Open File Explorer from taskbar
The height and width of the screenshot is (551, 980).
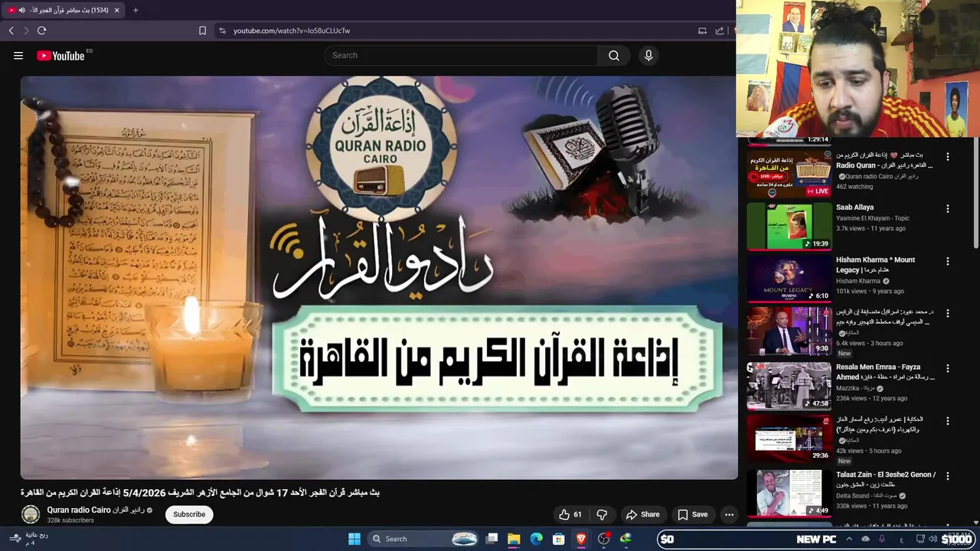[514, 539]
